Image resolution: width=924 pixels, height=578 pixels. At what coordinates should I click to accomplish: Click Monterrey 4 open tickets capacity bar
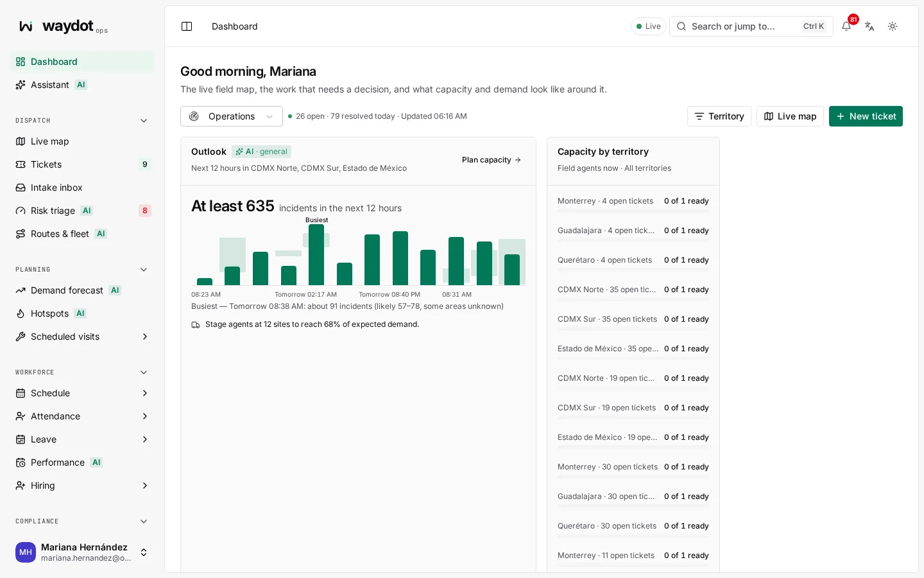(633, 211)
